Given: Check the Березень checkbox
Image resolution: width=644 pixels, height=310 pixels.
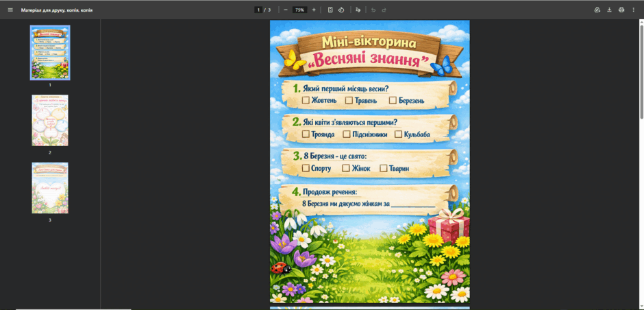Looking at the screenshot, I should point(393,100).
